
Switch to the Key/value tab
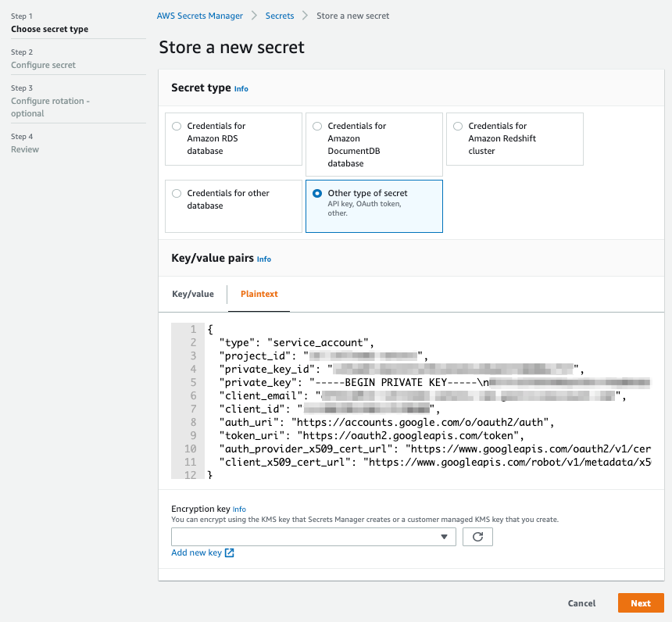coord(193,294)
